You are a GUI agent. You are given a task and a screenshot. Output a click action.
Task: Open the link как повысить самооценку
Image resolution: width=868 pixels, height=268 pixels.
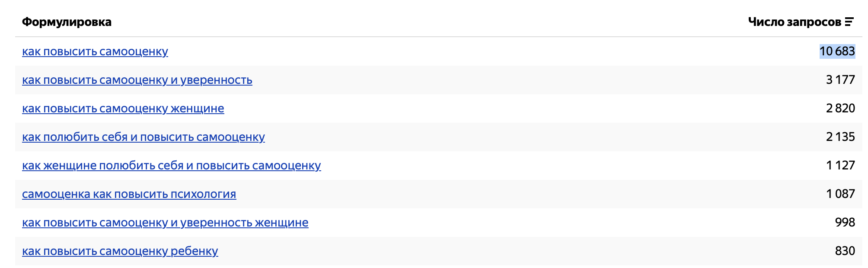(95, 51)
